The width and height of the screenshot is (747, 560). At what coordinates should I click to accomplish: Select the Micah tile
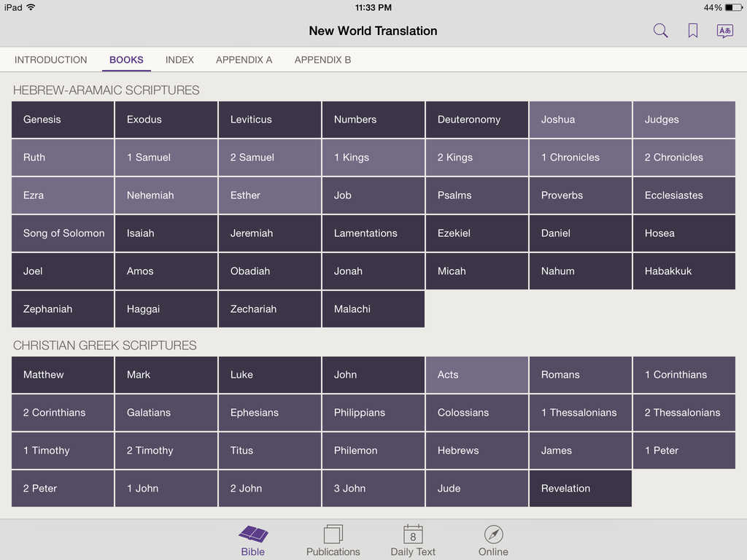coord(477,271)
